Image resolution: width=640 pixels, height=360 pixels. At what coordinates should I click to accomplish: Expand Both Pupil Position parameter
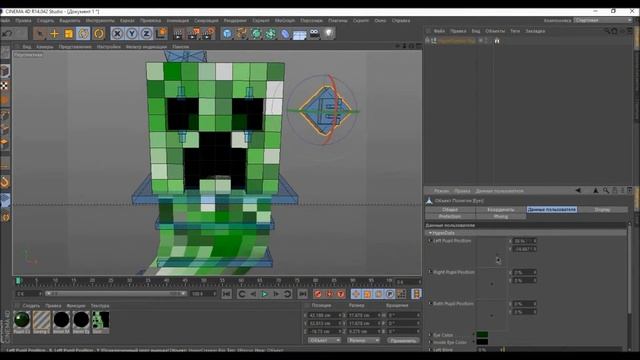pos(430,303)
